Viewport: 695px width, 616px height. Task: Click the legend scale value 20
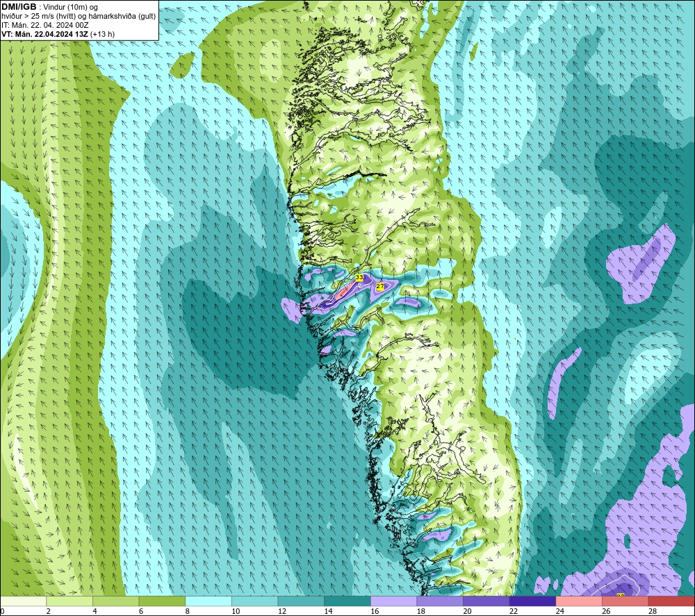(x=467, y=611)
